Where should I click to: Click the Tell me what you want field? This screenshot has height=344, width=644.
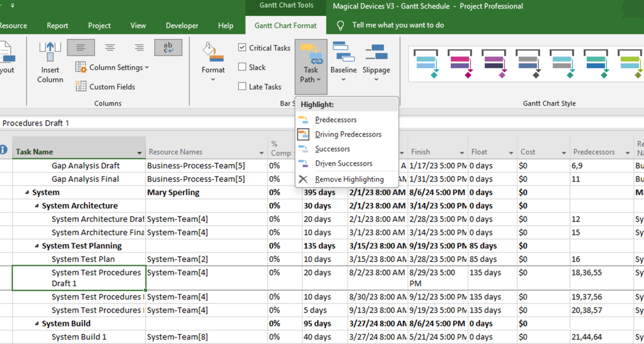397,25
